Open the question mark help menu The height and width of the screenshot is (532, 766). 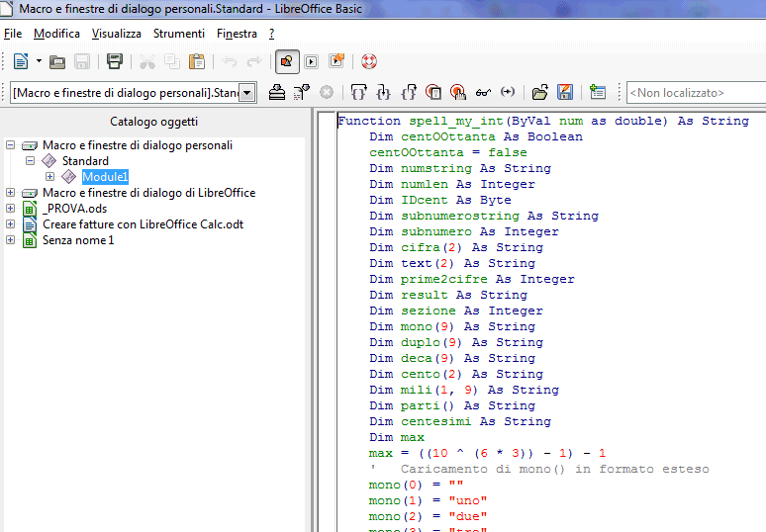click(x=271, y=34)
